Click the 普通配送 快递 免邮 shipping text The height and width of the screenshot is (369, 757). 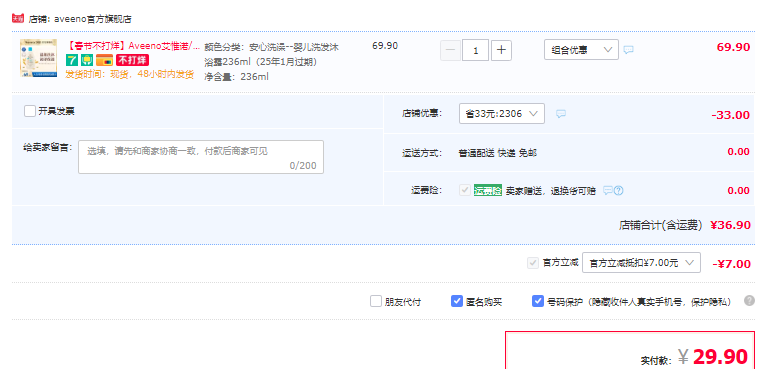coord(497,153)
